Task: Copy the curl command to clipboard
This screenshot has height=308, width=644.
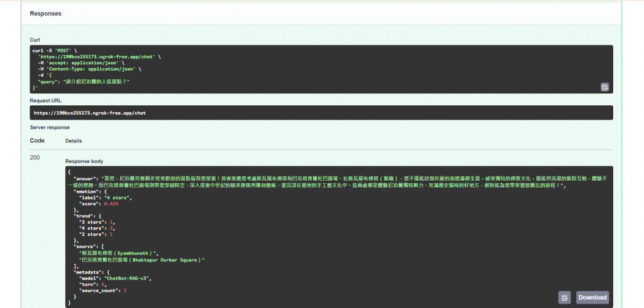Action: [604, 87]
